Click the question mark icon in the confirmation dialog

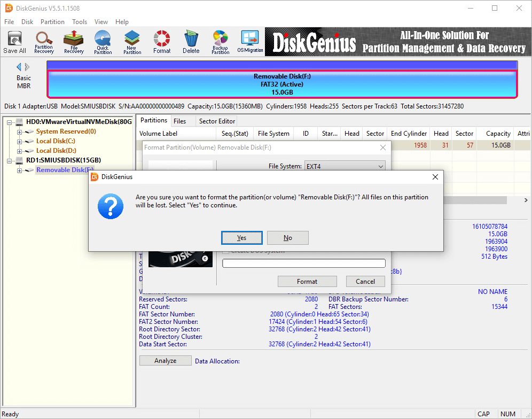point(111,206)
